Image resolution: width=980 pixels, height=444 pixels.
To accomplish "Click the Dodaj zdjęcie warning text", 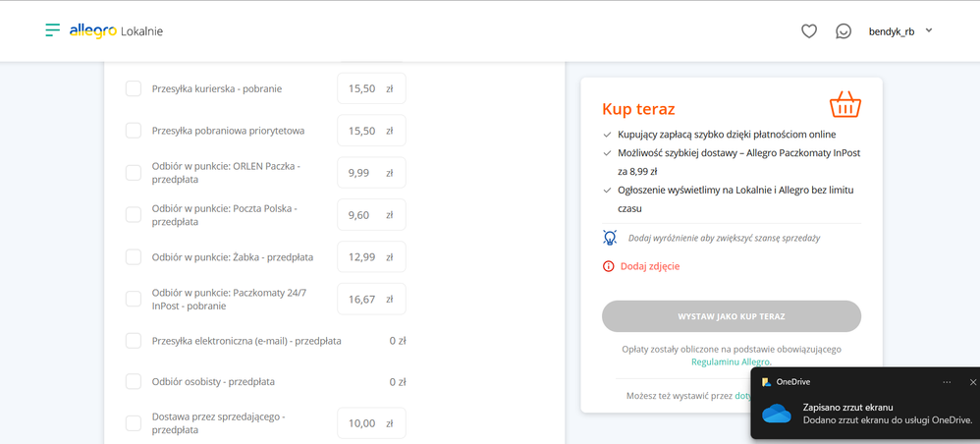I will [x=650, y=266].
